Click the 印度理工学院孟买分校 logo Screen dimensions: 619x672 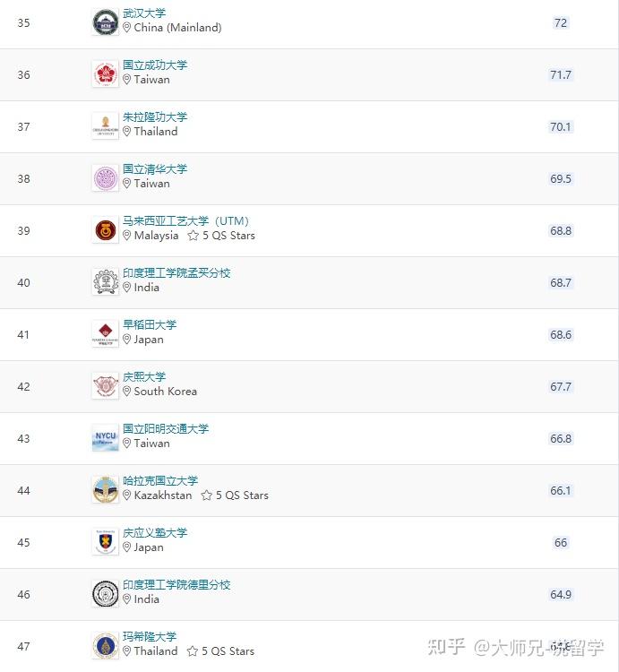pos(105,282)
